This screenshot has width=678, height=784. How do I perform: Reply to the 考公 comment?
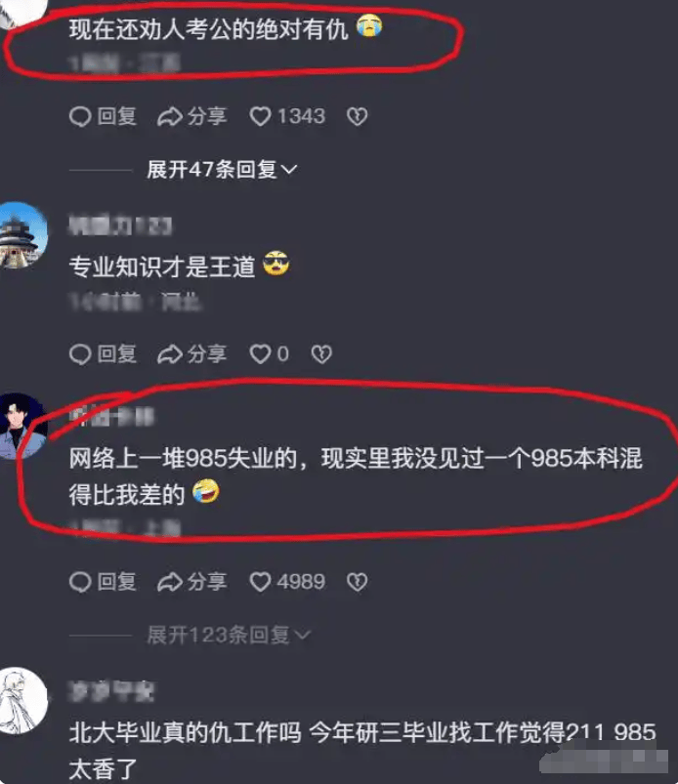click(x=103, y=116)
